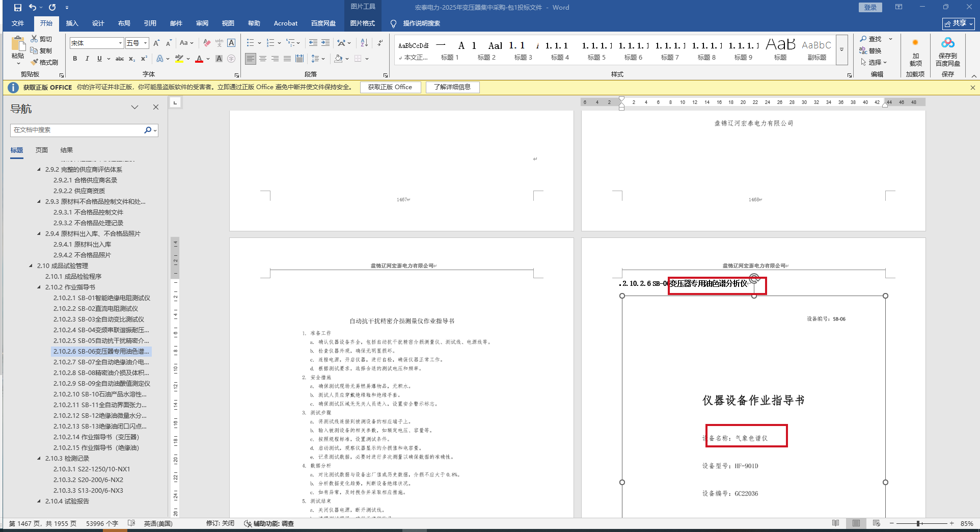Screen dimensions: 980x532
Task: Click the 获取正版 Office button
Action: coord(390,87)
